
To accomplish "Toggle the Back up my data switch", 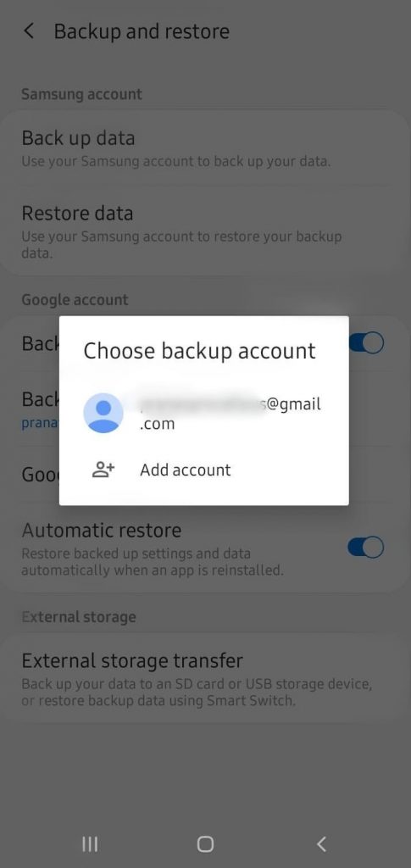I will point(365,342).
